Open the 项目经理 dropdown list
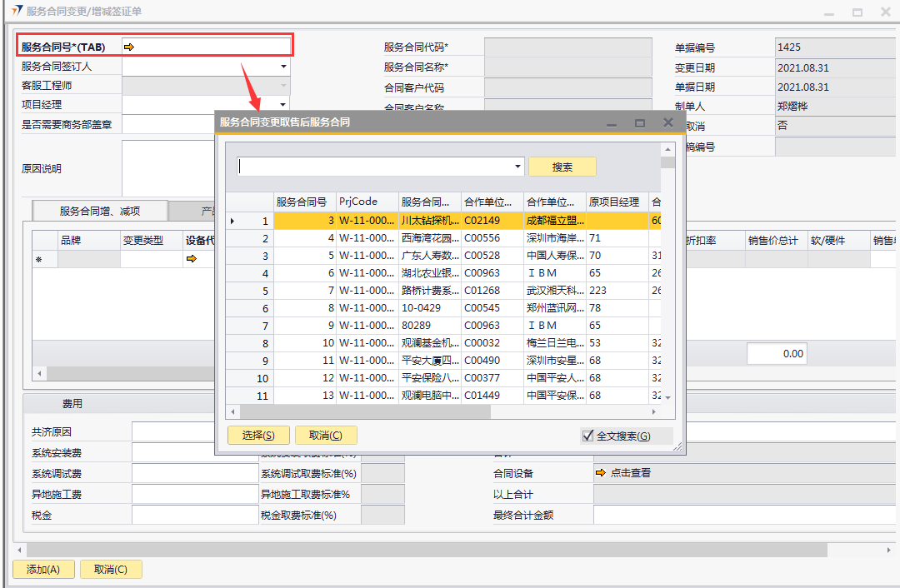The height and width of the screenshot is (588, 900). point(283,105)
